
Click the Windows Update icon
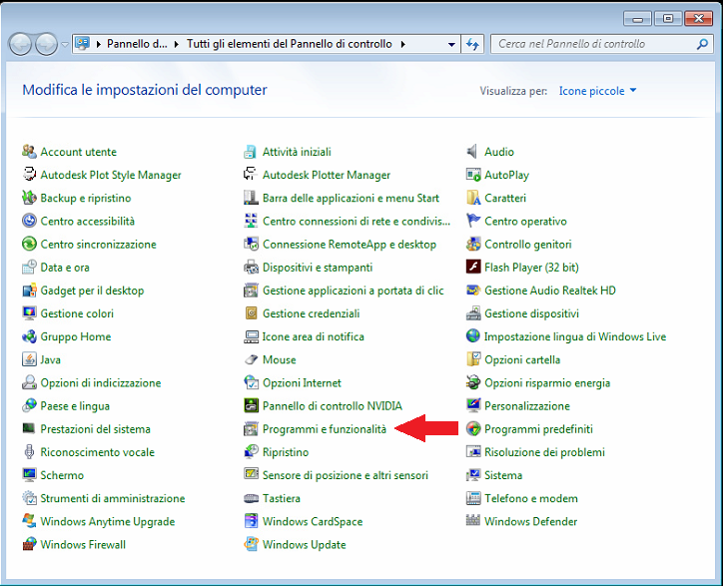251,544
